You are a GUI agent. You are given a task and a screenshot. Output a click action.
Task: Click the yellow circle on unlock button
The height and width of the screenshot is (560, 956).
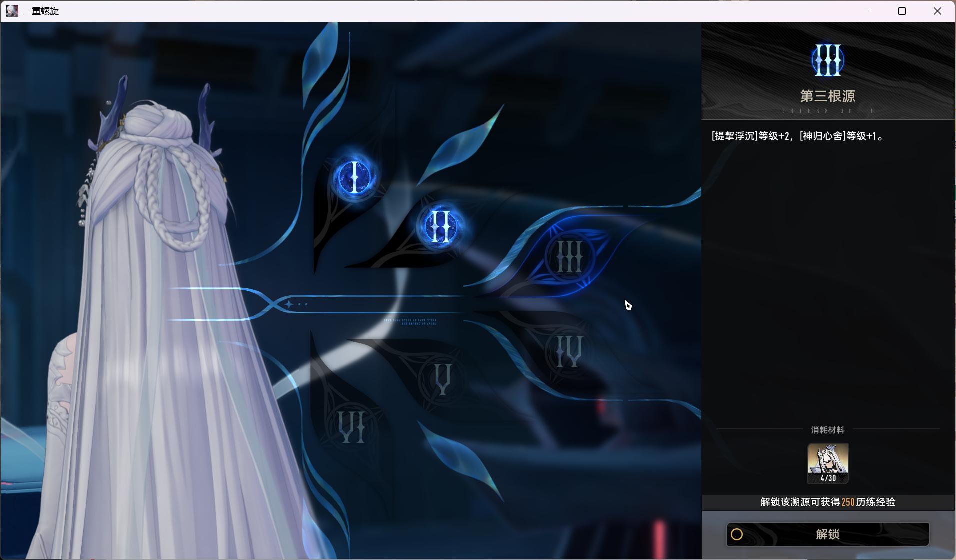tap(737, 534)
